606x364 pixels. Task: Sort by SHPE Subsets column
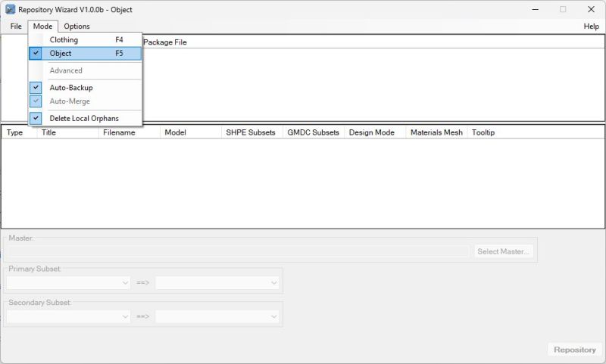(x=252, y=132)
